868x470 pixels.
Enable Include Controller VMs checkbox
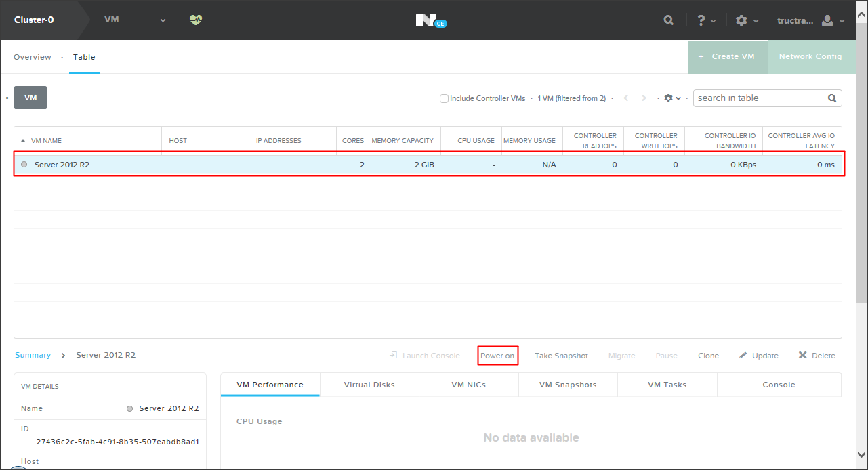(x=445, y=98)
